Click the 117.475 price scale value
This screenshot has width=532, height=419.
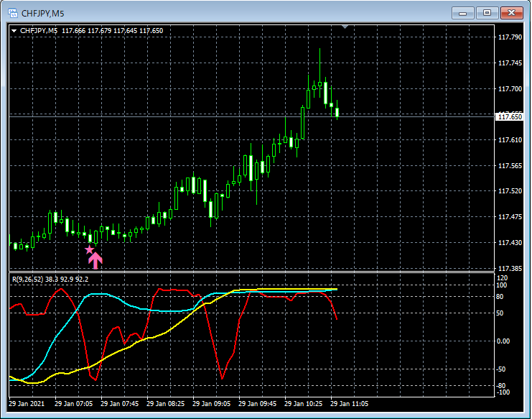pos(510,217)
